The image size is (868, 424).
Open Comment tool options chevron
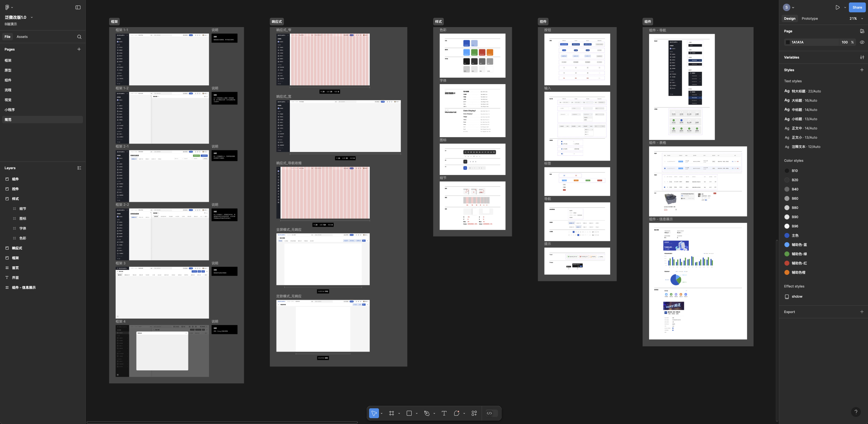pyautogui.click(x=464, y=414)
